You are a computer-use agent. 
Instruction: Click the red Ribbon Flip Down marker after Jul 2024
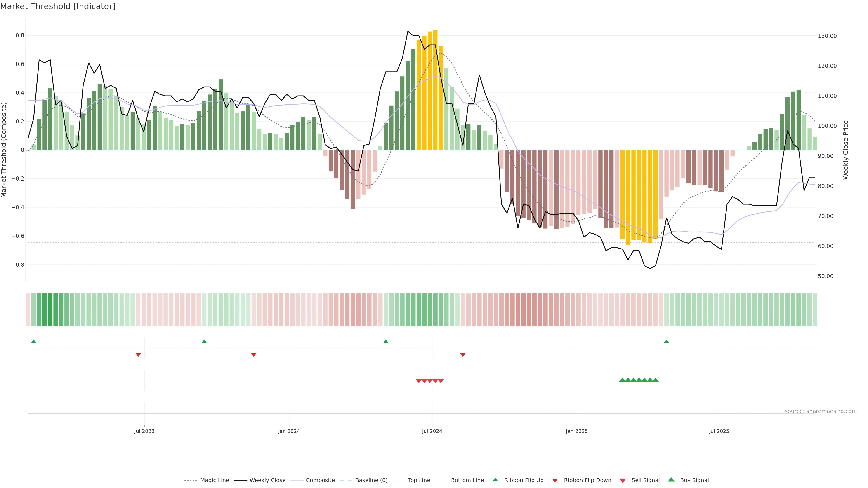pyautogui.click(x=463, y=355)
